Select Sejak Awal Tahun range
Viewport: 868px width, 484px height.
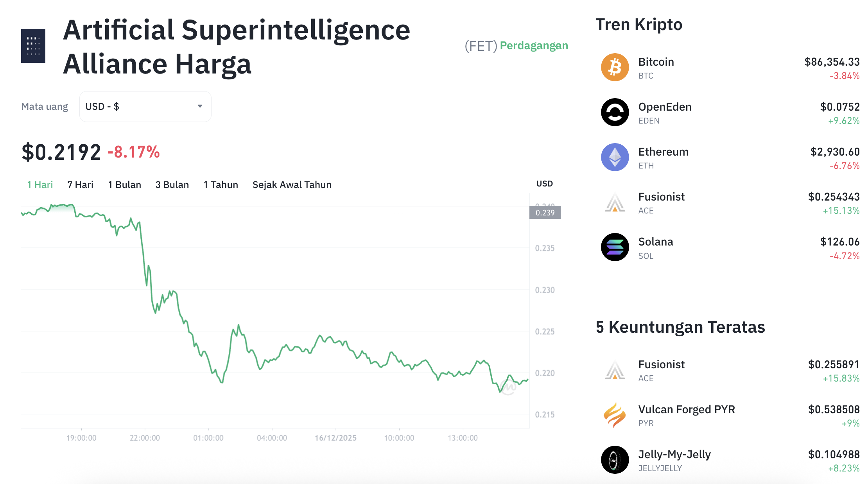point(292,185)
